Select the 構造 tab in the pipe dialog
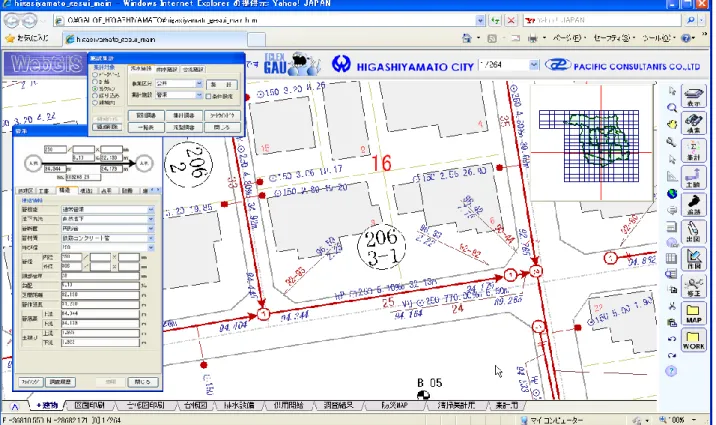716x425 pixels. point(65,190)
